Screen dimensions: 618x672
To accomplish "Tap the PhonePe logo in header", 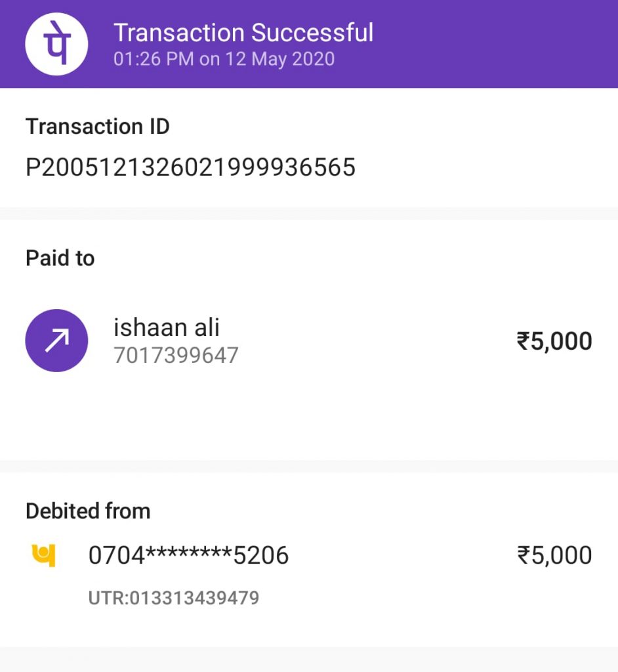I will click(x=56, y=43).
